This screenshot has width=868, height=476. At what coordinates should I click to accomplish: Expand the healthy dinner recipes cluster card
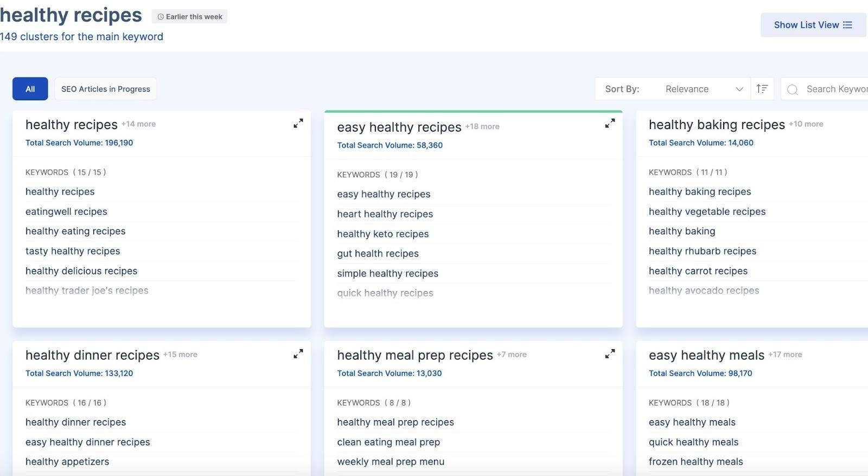[x=298, y=354]
